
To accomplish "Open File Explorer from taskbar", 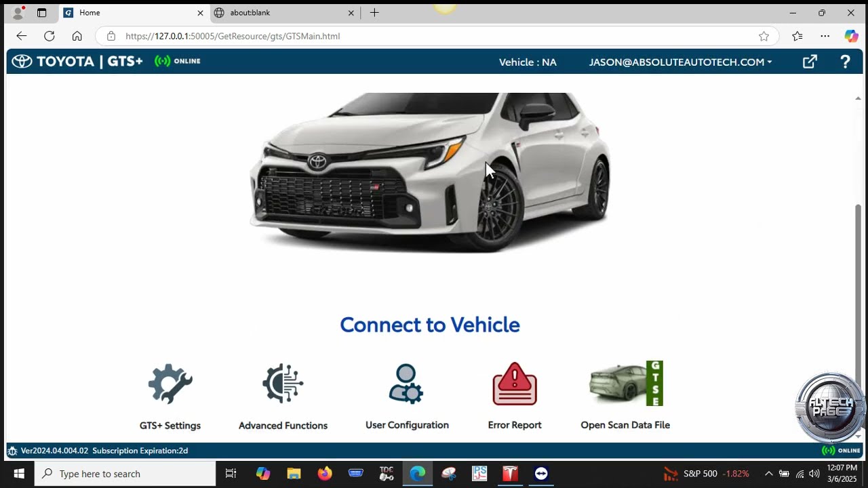I will pos(293,474).
